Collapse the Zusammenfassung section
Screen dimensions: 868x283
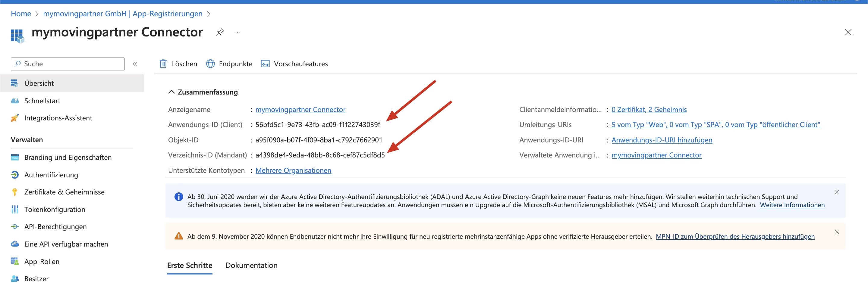(171, 92)
